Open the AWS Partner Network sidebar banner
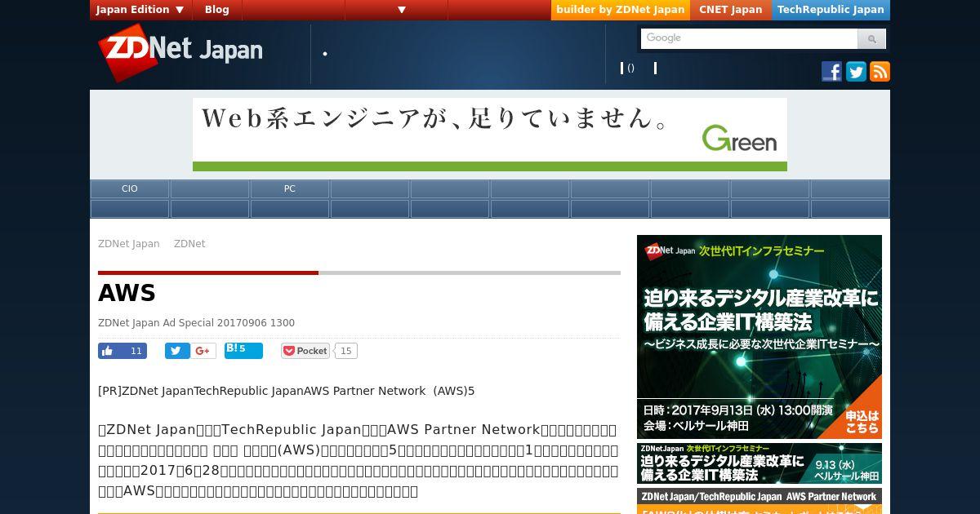This screenshot has height=514, width=980. pos(759,501)
